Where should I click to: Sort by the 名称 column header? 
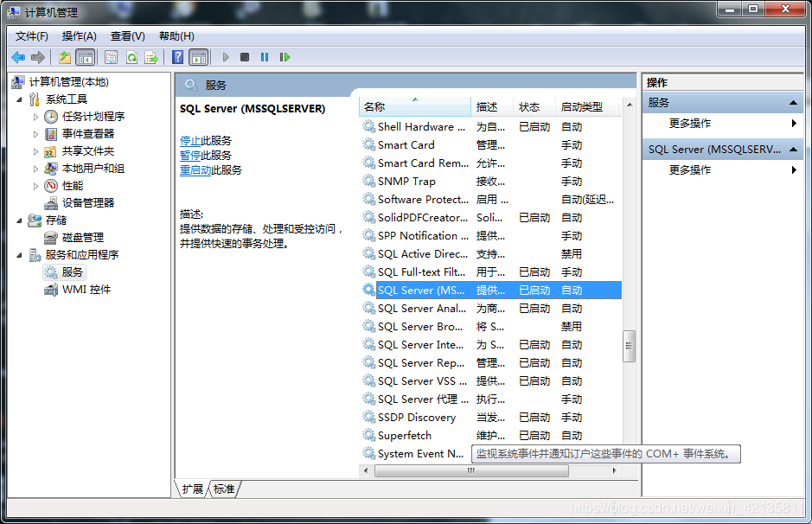pos(415,106)
